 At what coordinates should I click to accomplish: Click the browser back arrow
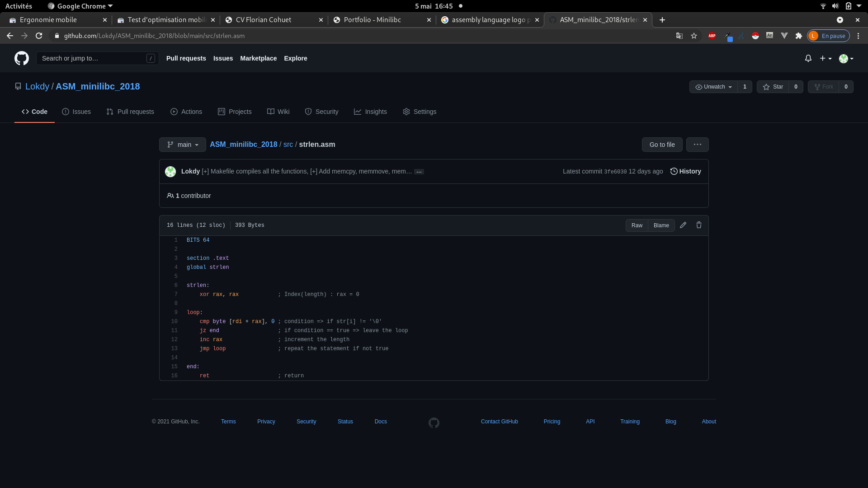[x=10, y=36]
